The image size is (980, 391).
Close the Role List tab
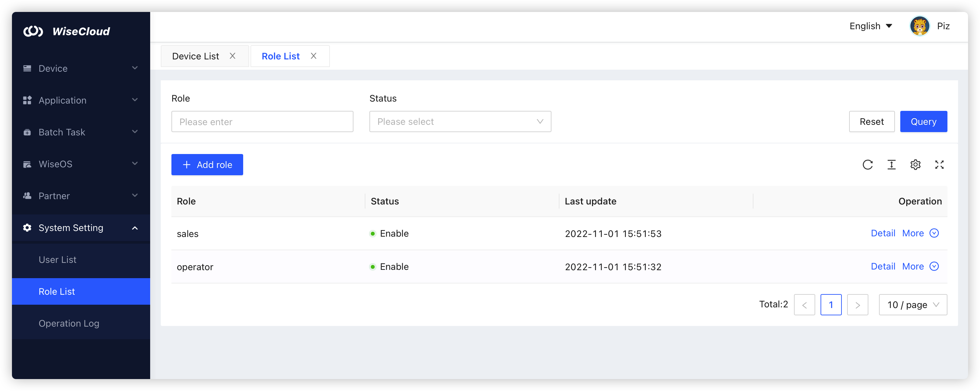point(314,56)
